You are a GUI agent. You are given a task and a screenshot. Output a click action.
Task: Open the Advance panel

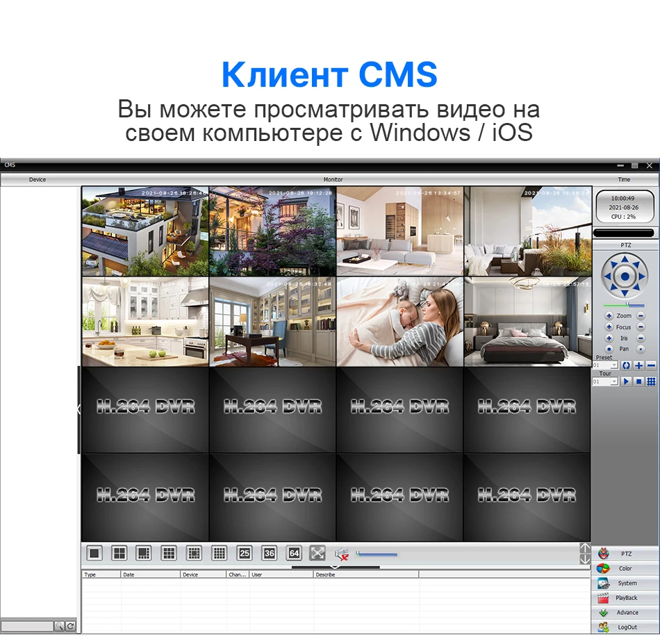pyautogui.click(x=626, y=613)
